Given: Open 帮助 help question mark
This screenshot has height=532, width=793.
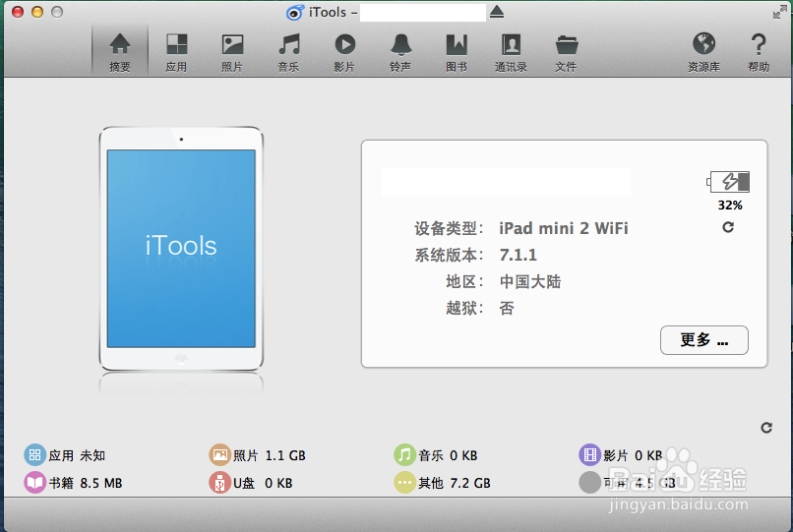Looking at the screenshot, I should coord(759,52).
